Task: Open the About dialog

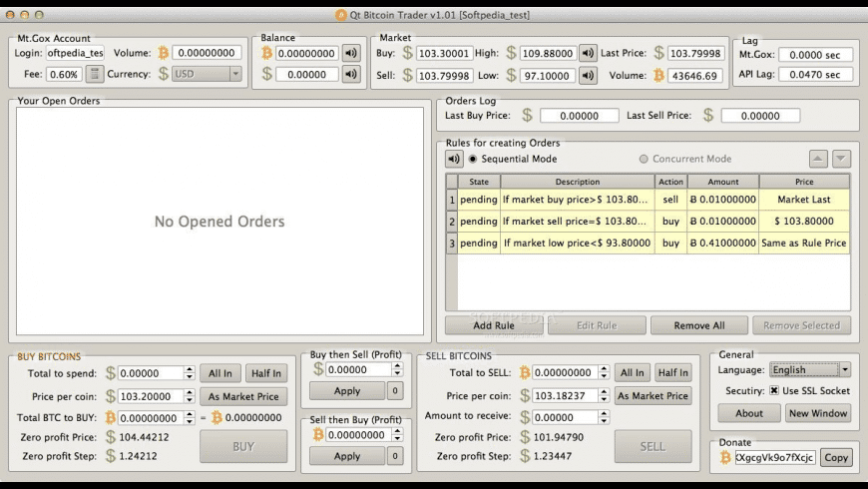Action: pyautogui.click(x=749, y=413)
